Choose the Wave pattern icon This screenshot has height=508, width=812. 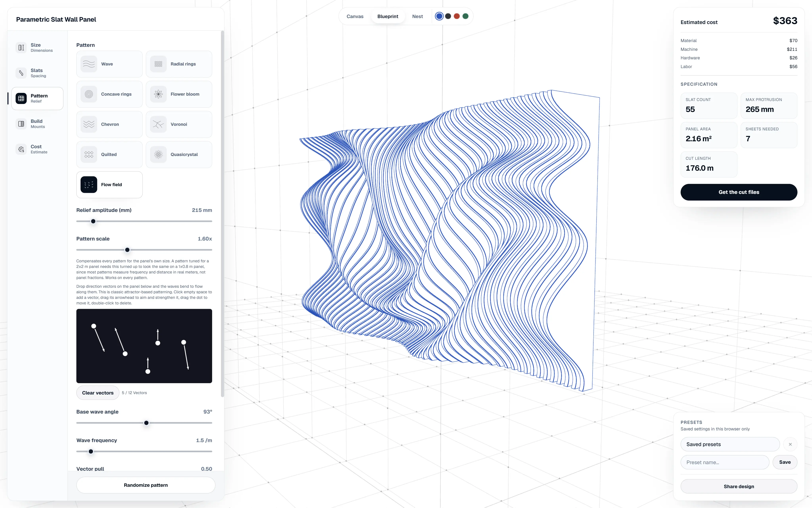tap(89, 64)
